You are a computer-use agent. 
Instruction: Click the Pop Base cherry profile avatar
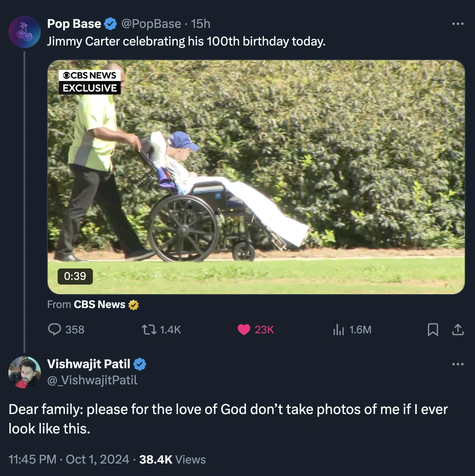25,32
